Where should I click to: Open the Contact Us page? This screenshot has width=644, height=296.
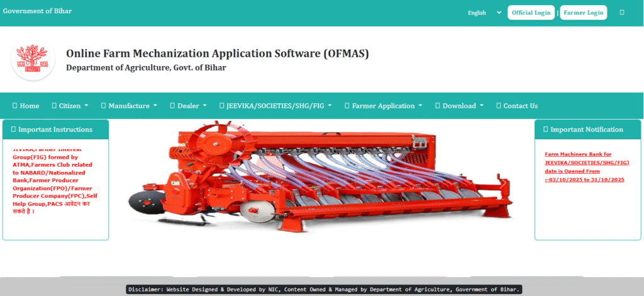pyautogui.click(x=520, y=106)
